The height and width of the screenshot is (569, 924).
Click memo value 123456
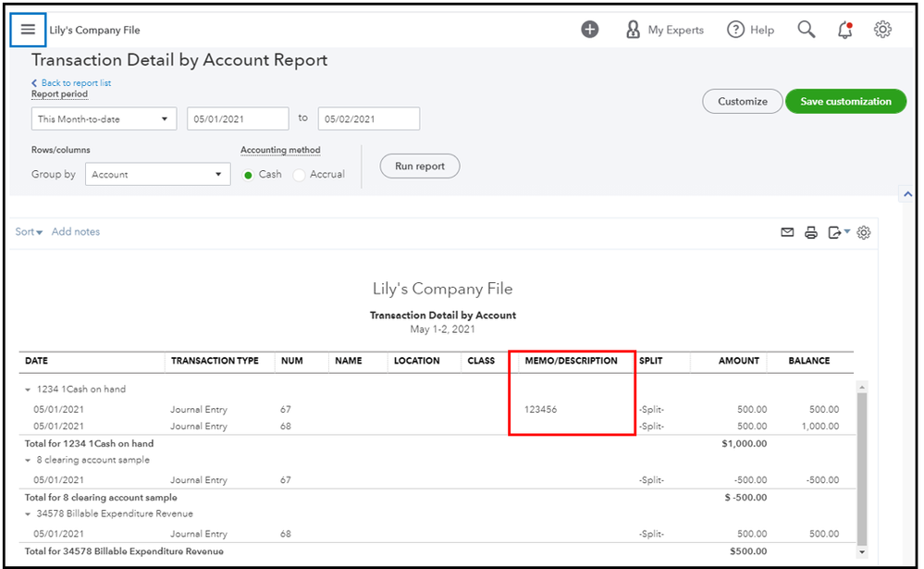[540, 409]
